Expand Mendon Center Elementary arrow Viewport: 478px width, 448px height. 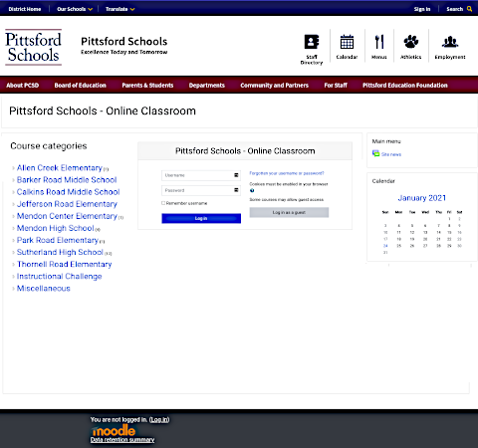tap(13, 216)
